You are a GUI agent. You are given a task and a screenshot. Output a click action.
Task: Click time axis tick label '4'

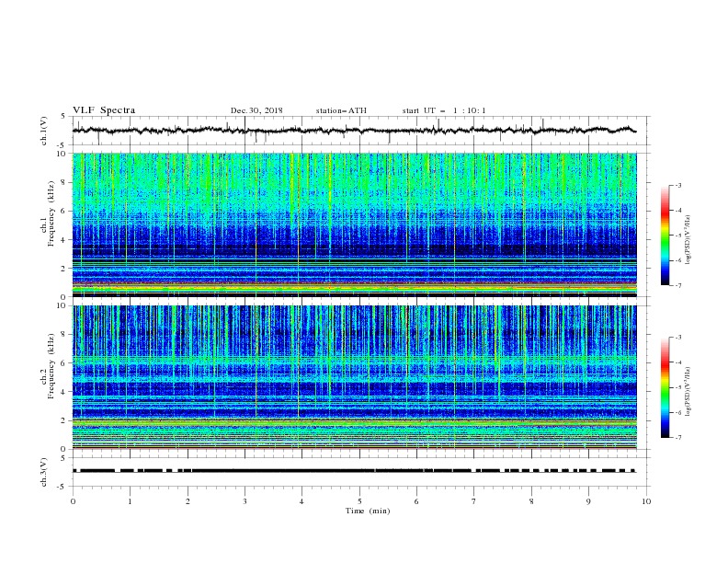coord(301,501)
